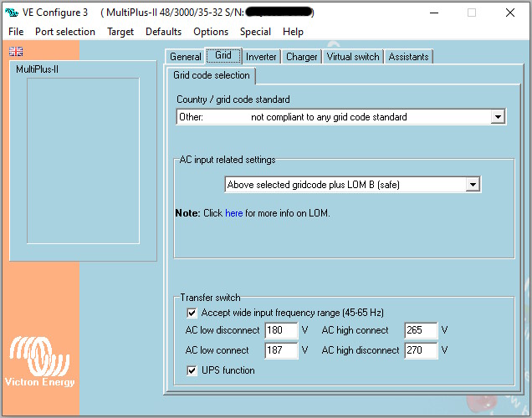Open the Port selection menu
Viewport: 532px width, 418px height.
pyautogui.click(x=65, y=32)
